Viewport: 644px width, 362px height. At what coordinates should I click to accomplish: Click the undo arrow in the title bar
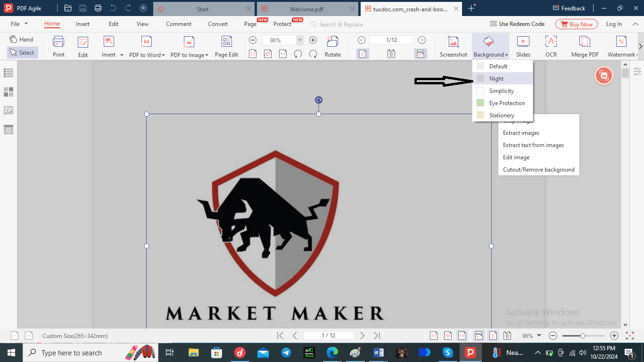[113, 8]
